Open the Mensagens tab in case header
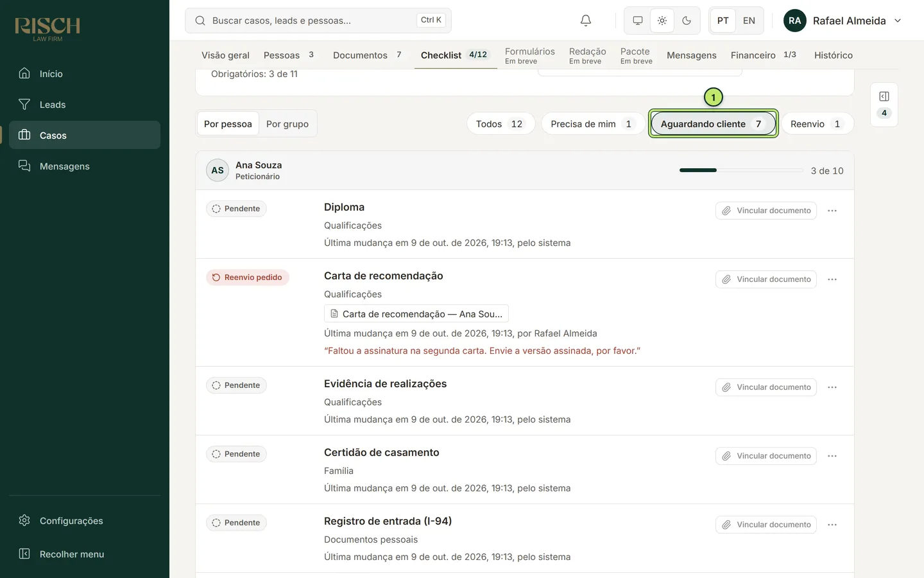Image resolution: width=924 pixels, height=578 pixels. coord(692,55)
